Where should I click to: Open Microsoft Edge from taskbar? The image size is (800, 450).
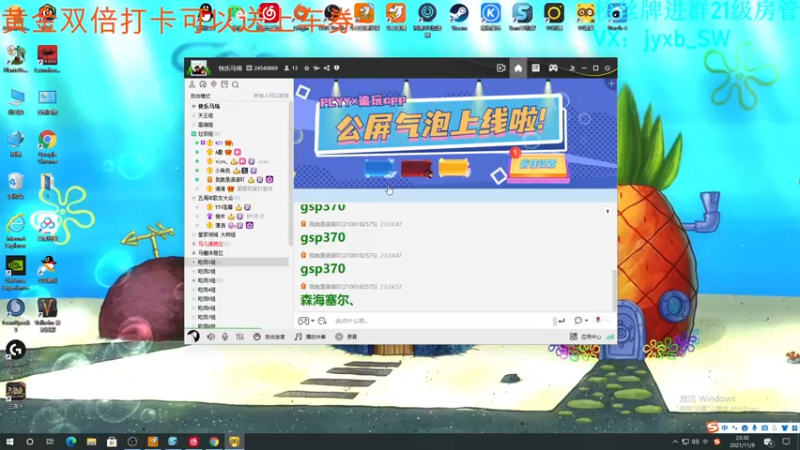71,442
